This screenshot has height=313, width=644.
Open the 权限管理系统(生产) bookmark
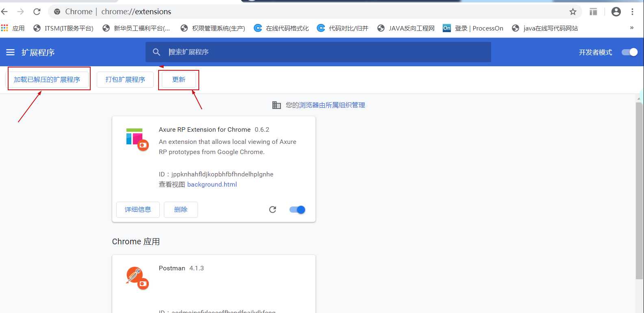[213, 28]
